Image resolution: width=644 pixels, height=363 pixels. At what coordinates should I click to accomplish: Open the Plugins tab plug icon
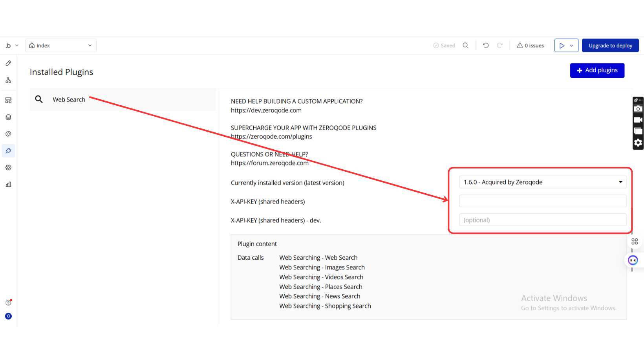click(x=8, y=151)
